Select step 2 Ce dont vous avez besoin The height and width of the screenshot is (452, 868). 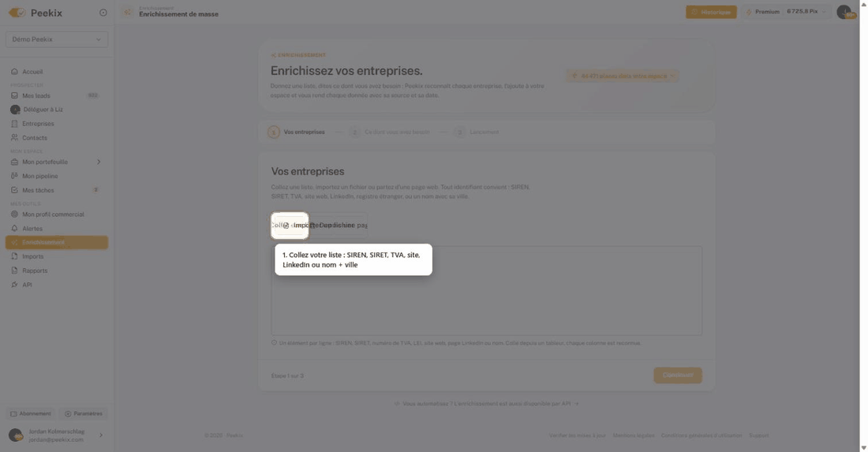point(390,133)
